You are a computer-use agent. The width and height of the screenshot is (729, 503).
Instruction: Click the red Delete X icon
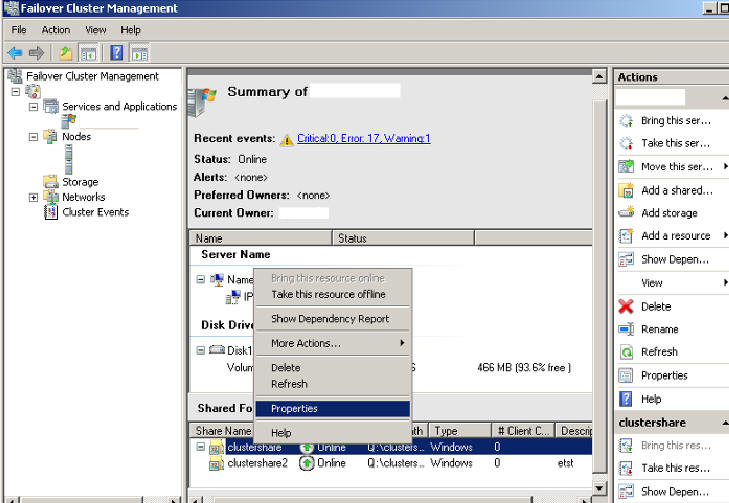(626, 306)
